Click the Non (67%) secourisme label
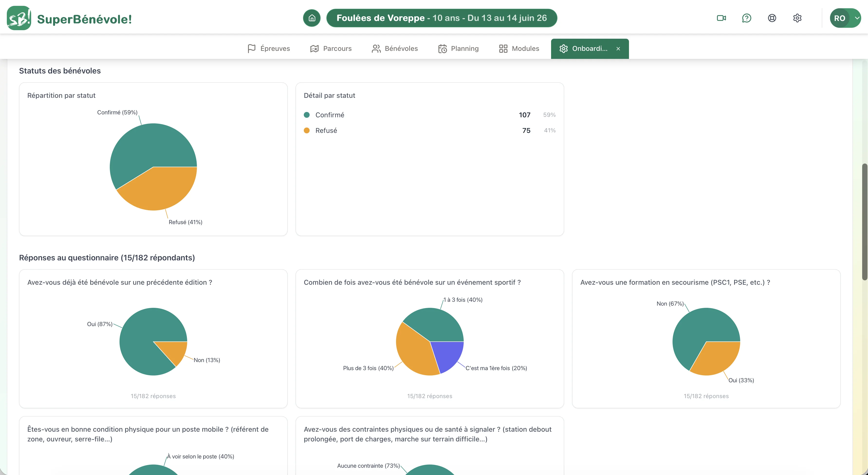The height and width of the screenshot is (475, 868). click(x=670, y=303)
